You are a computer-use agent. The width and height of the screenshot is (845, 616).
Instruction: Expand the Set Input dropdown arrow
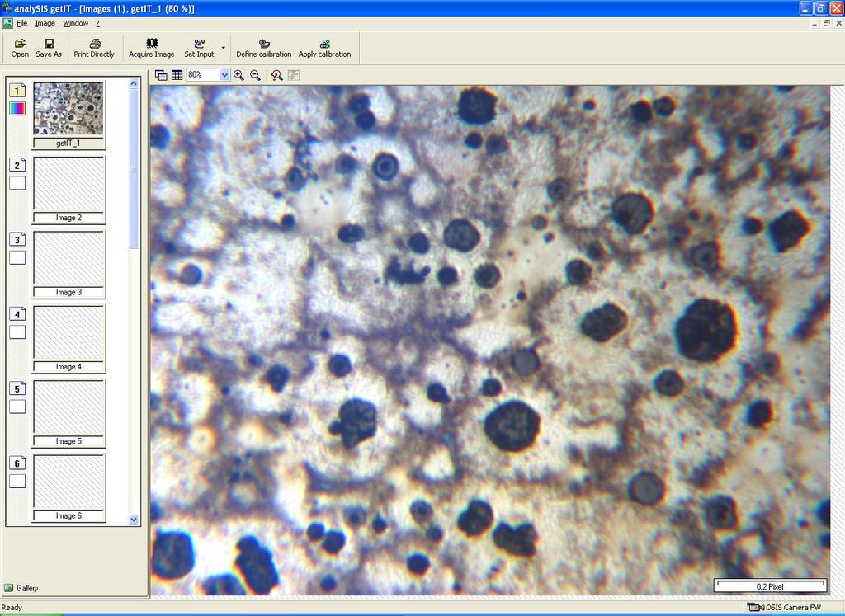coord(223,48)
